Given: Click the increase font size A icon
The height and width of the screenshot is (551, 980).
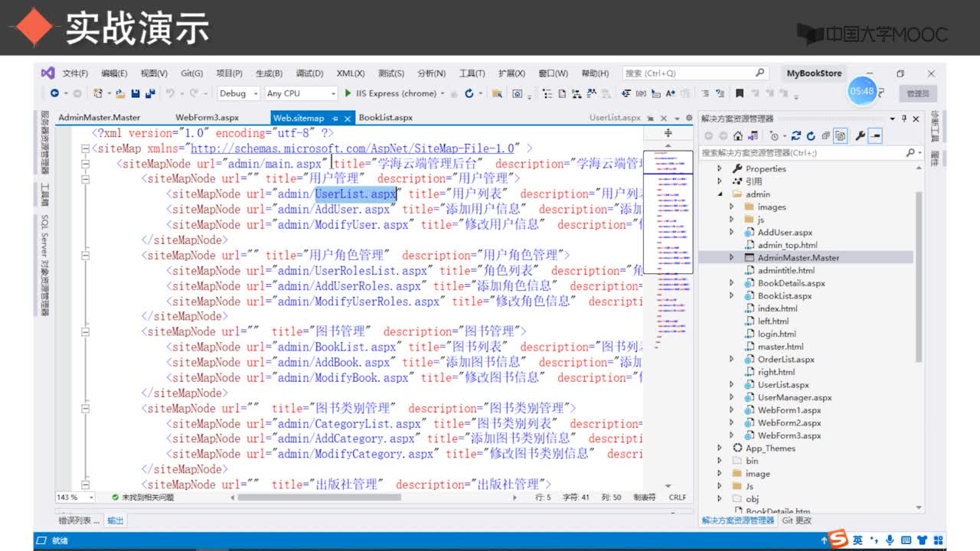Looking at the screenshot, I should pyautogui.click(x=670, y=93).
